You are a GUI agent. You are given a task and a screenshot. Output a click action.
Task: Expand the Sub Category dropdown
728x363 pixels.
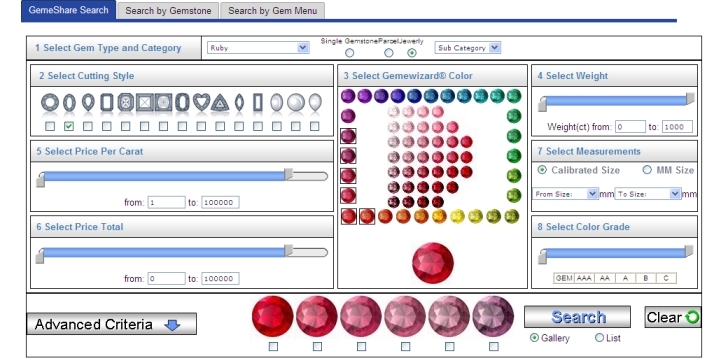468,47
